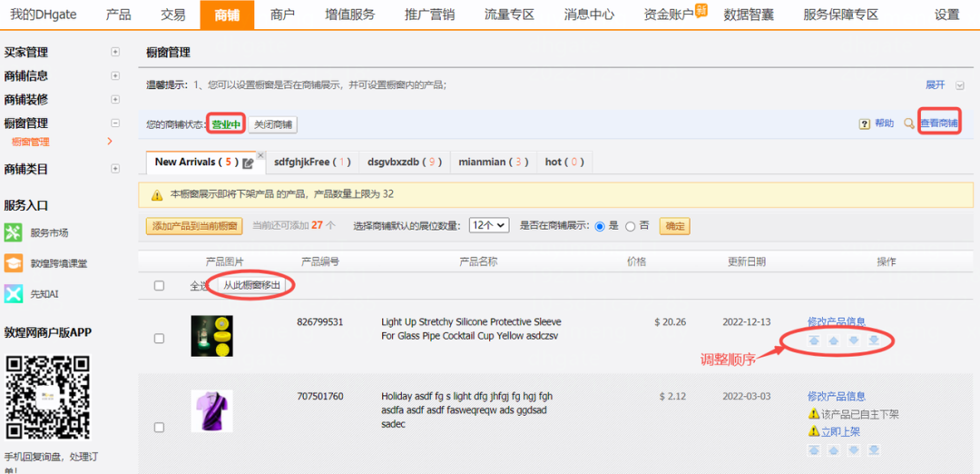Click the warning icon beside 立即上架
980x474 pixels.
pos(813,431)
